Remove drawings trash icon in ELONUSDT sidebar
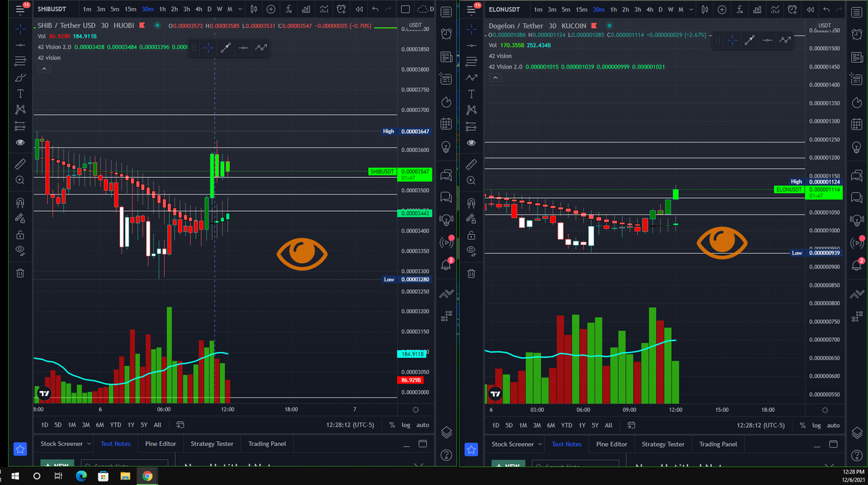The width and height of the screenshot is (868, 485). pyautogui.click(x=472, y=273)
